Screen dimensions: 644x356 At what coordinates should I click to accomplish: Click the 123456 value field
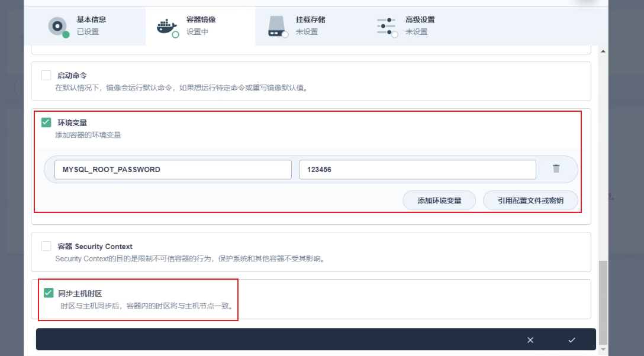coord(417,169)
